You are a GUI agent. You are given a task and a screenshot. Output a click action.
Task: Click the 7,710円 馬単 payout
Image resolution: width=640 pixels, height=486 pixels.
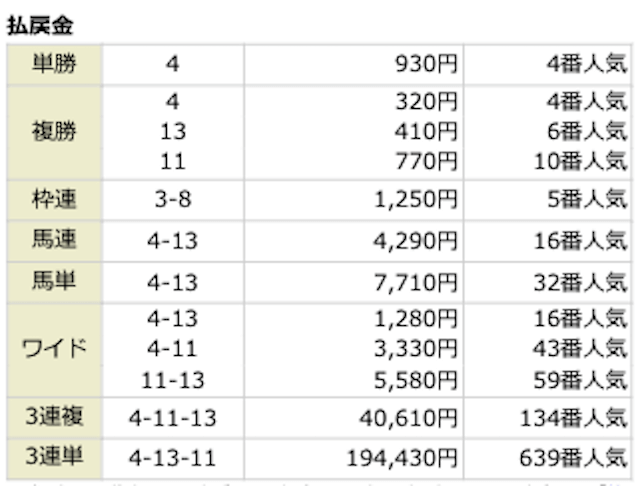[x=416, y=283]
